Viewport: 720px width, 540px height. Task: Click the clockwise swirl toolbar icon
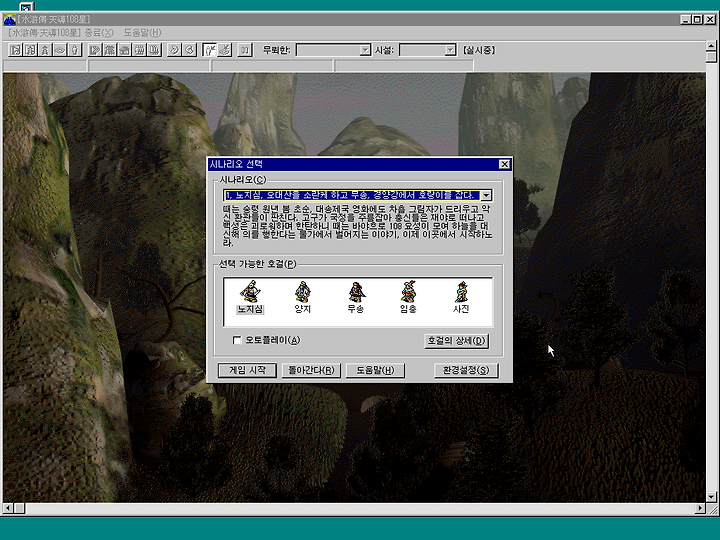coord(174,50)
